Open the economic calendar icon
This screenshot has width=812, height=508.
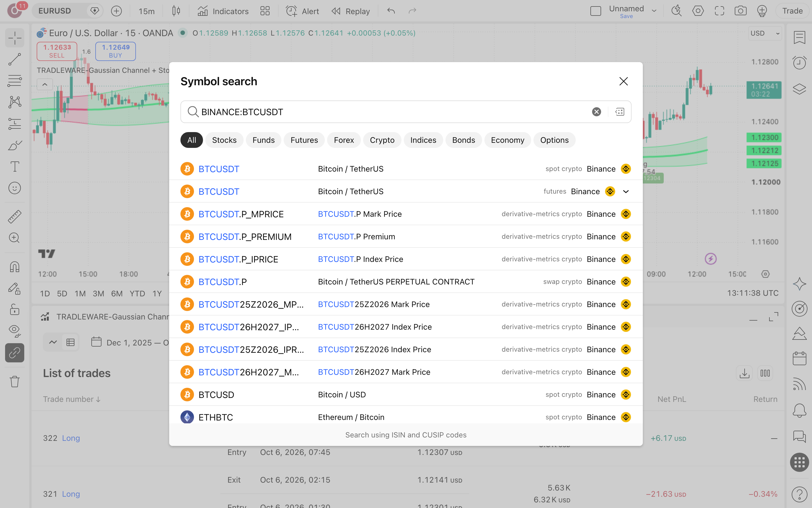tap(800, 358)
